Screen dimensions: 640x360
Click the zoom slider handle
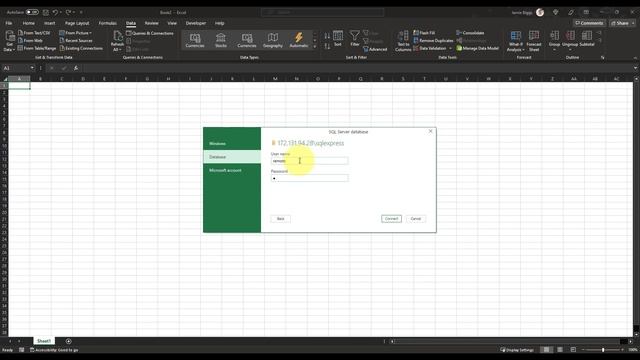point(603,350)
